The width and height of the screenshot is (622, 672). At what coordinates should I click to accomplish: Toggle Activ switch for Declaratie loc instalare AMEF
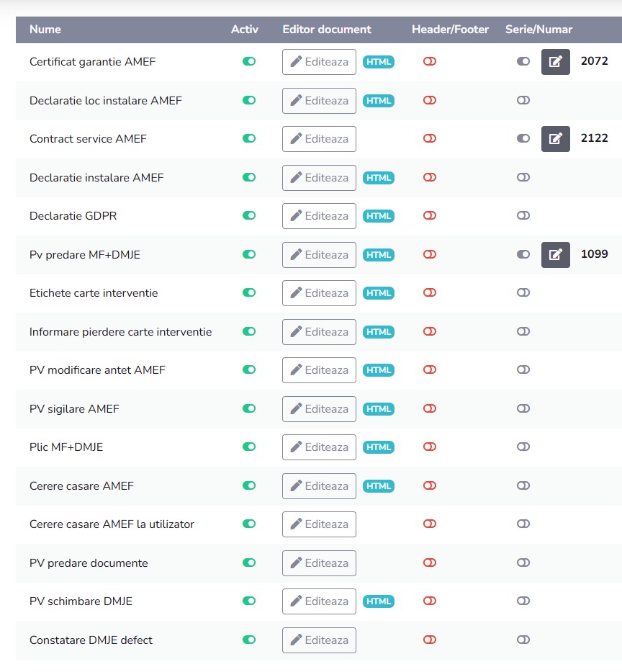click(249, 101)
